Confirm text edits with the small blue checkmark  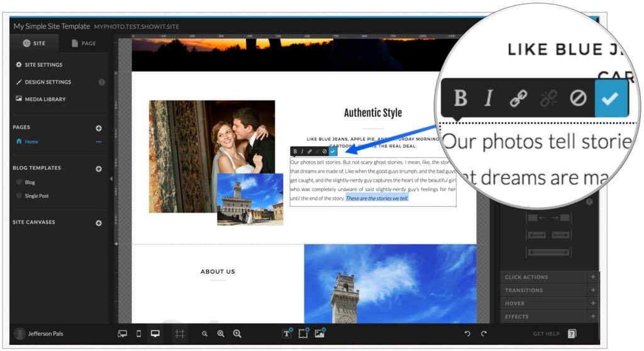point(333,151)
